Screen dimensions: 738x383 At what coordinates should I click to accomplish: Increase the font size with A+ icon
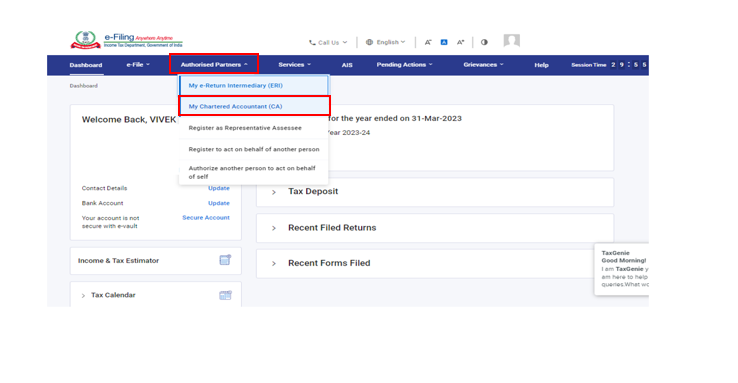(460, 42)
